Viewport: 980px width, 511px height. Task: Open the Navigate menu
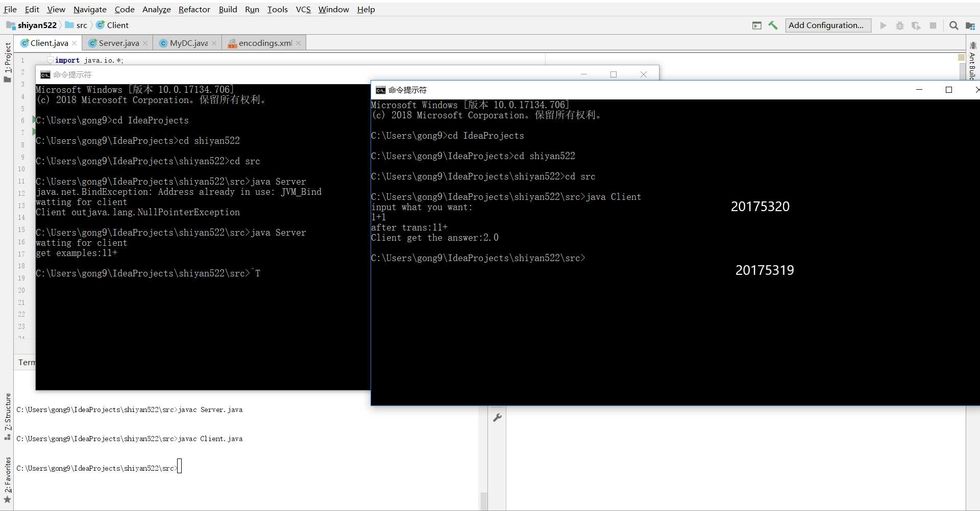pos(90,9)
